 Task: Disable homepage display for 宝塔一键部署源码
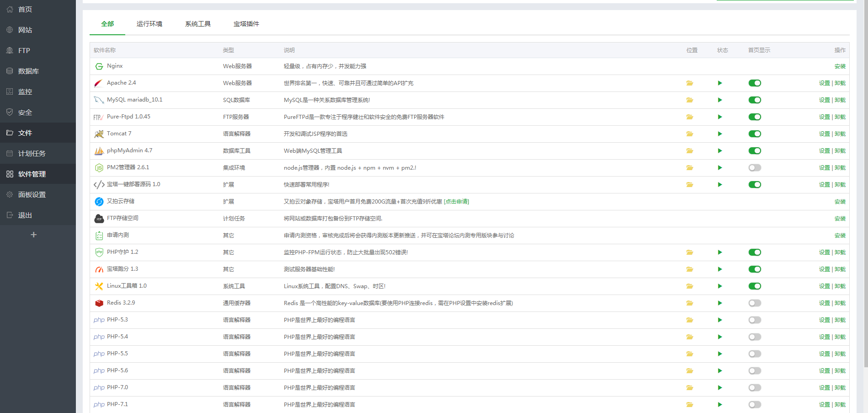pos(755,185)
